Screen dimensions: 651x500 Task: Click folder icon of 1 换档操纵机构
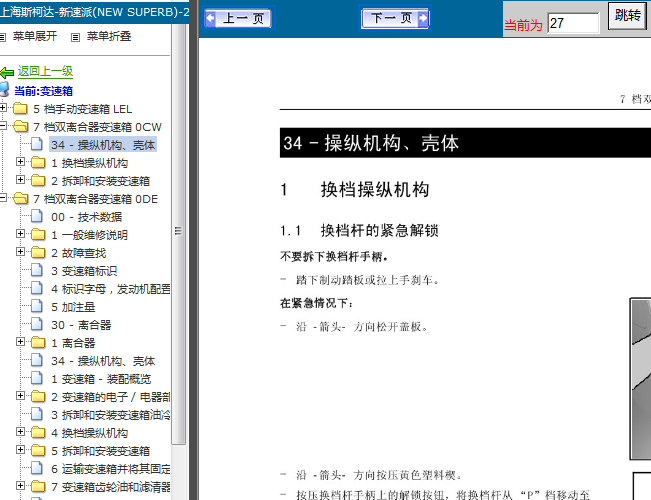coord(38,162)
